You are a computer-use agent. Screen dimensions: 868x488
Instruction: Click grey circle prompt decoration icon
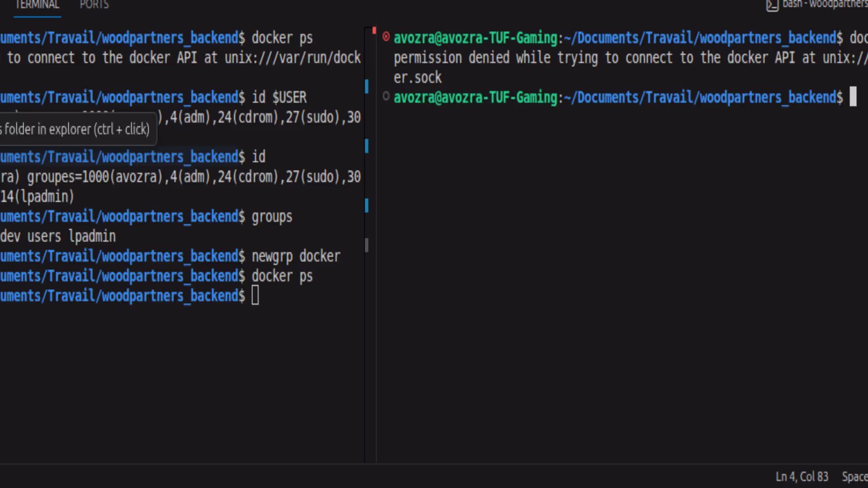(x=386, y=96)
